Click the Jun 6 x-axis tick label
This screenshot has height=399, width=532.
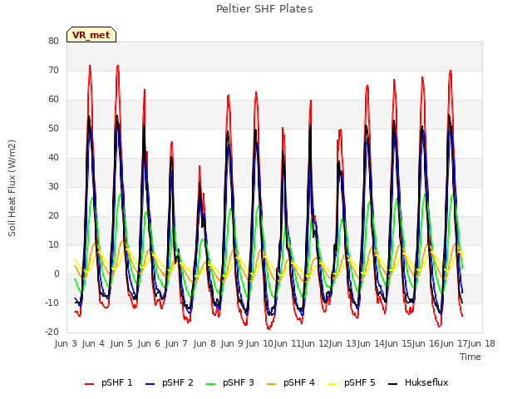[149, 343]
